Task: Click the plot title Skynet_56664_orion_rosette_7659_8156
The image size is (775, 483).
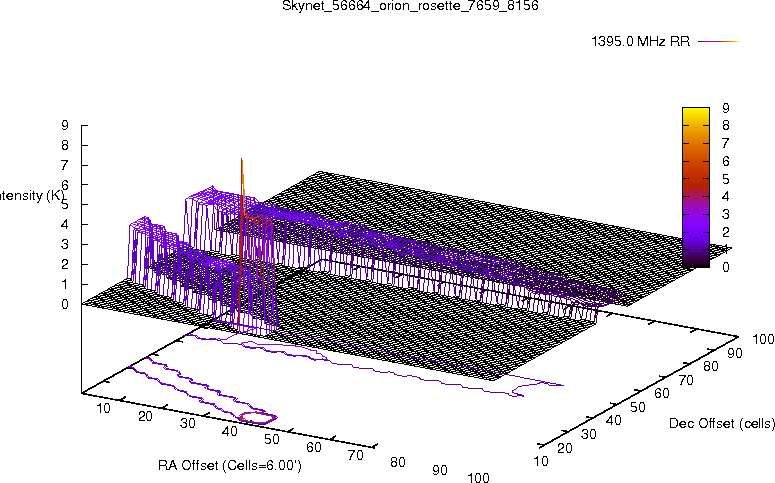Action: pos(410,6)
